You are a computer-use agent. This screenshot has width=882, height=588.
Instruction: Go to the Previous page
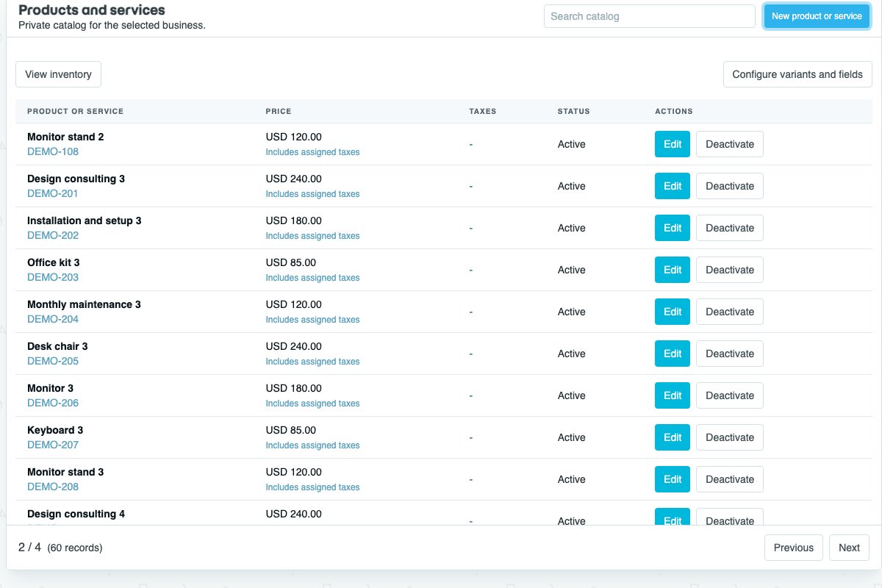tap(794, 548)
